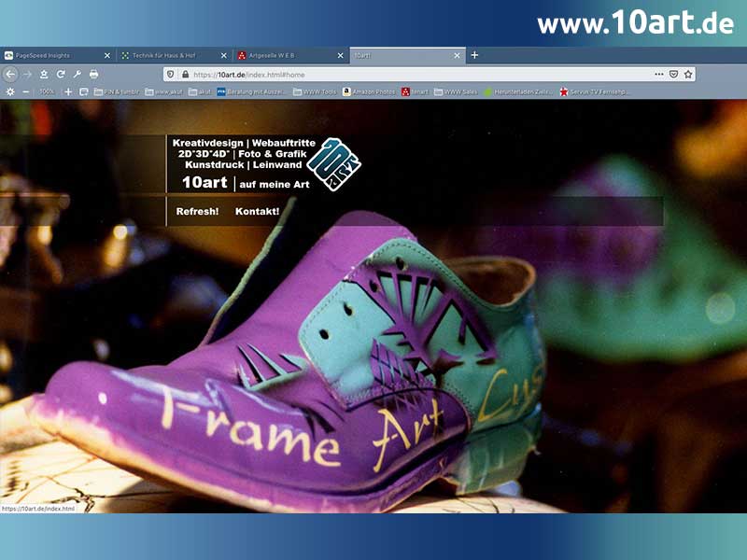Click the Kontakt! link on the page
Viewport: 747px width, 560px height.
tap(258, 211)
